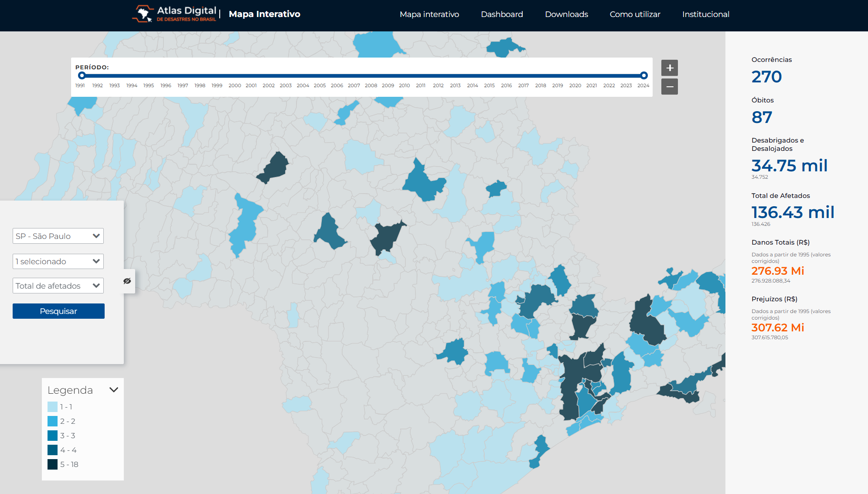Zoom in with the plus button
This screenshot has width=868, height=494.
pos(669,68)
